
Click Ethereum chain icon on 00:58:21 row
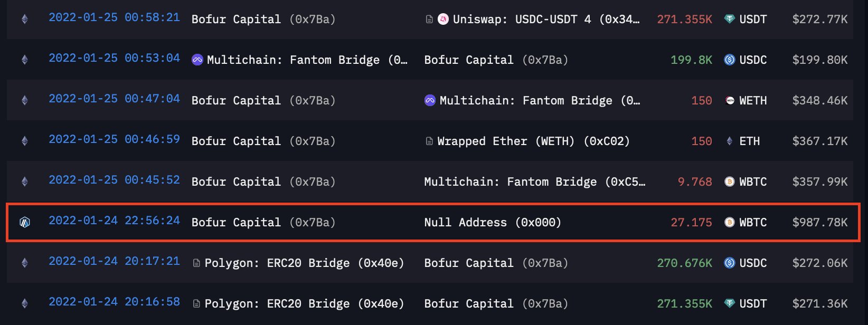point(24,20)
